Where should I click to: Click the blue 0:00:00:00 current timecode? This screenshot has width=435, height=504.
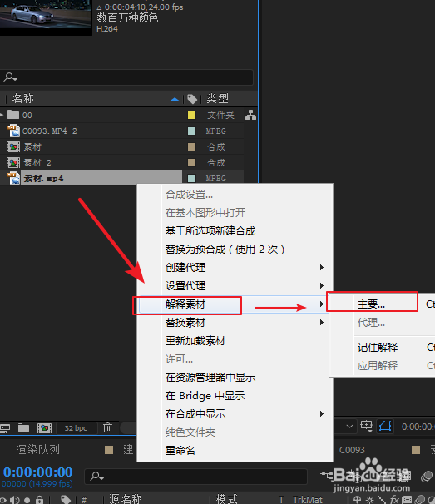[x=38, y=472]
